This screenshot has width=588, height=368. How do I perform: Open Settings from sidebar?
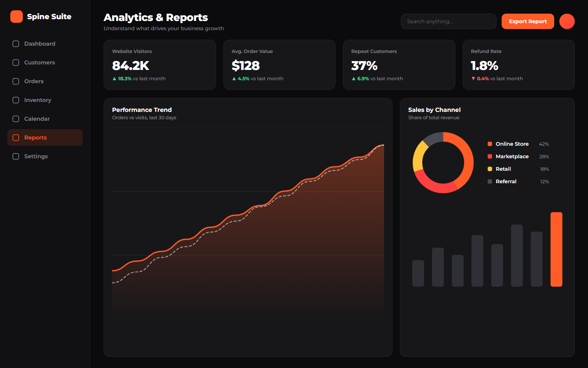coord(45,156)
